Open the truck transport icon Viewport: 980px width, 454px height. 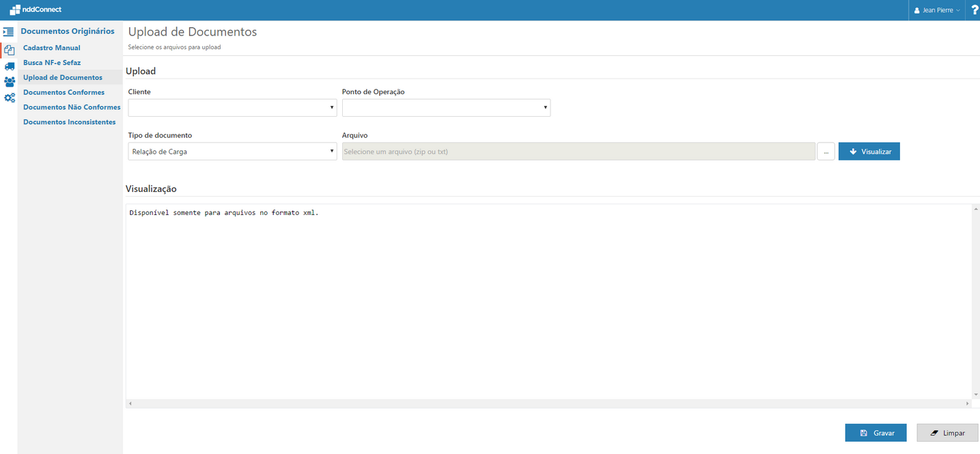(9, 66)
